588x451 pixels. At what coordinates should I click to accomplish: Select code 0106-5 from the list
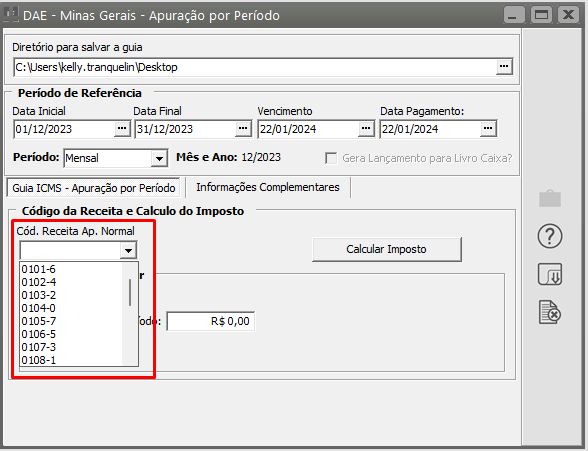39,334
